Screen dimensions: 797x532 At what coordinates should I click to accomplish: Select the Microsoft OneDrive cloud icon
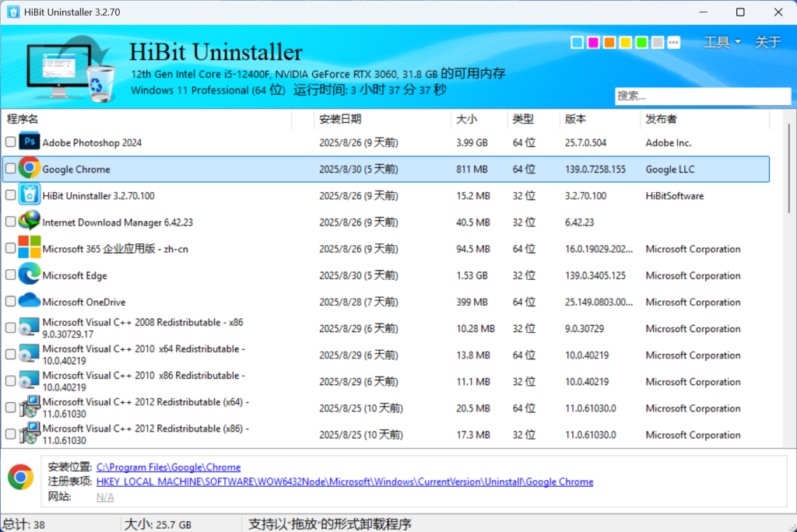30,302
